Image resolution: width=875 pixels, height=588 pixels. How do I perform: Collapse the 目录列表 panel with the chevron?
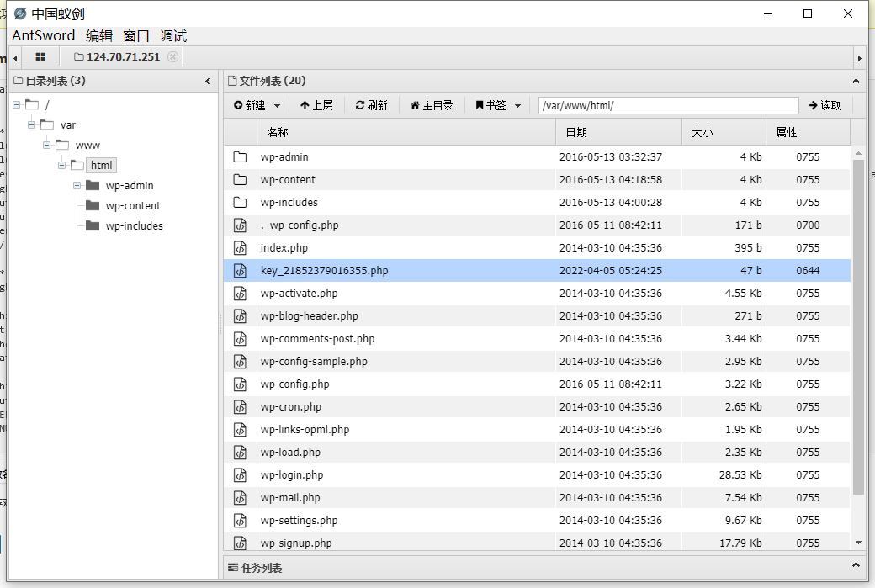point(208,82)
